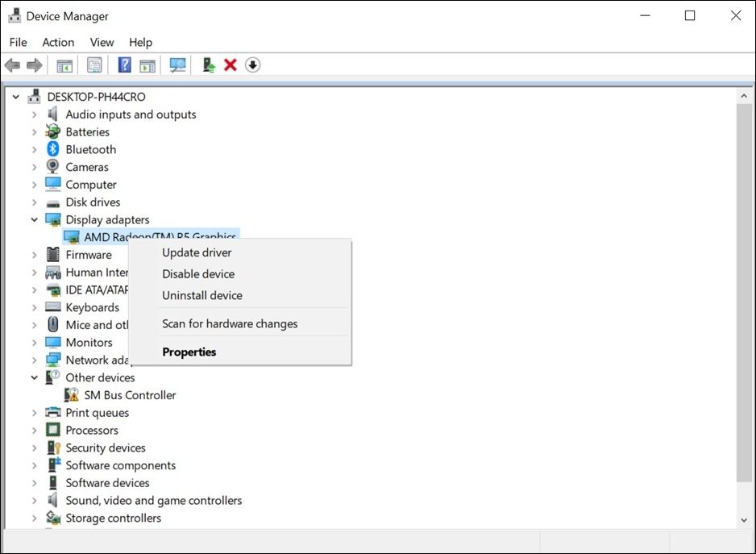Click the SM Bus Controller warning icon
The height and width of the screenshot is (554, 756).
(x=72, y=395)
